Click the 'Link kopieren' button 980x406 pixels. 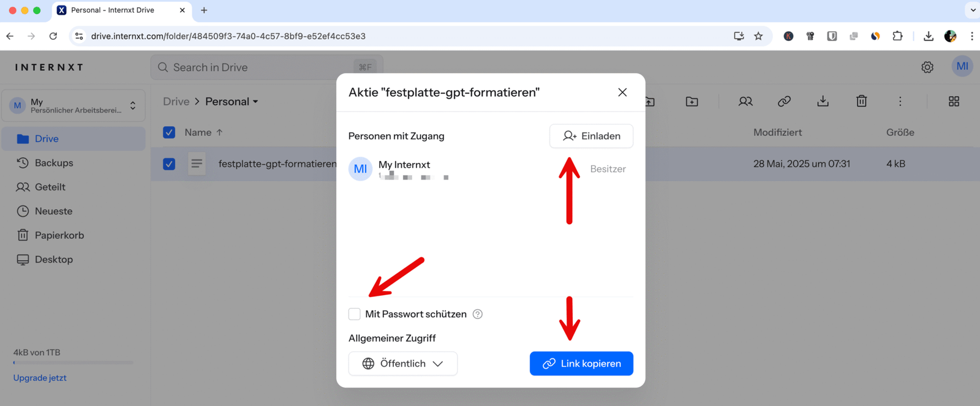click(581, 363)
